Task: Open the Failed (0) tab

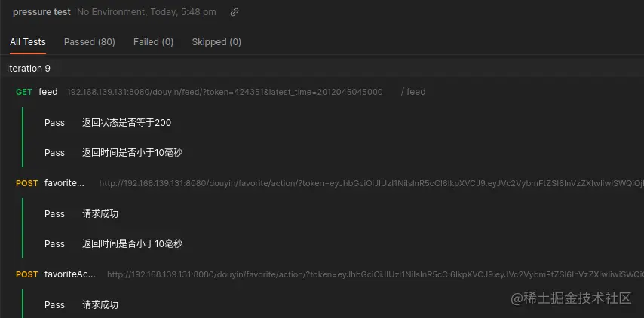Action: click(154, 42)
